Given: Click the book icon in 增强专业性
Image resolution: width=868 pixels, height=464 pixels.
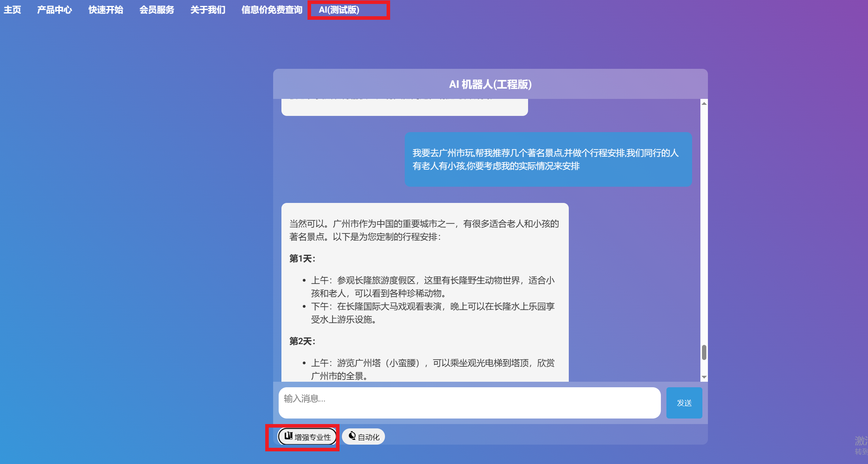Looking at the screenshot, I should pos(289,436).
